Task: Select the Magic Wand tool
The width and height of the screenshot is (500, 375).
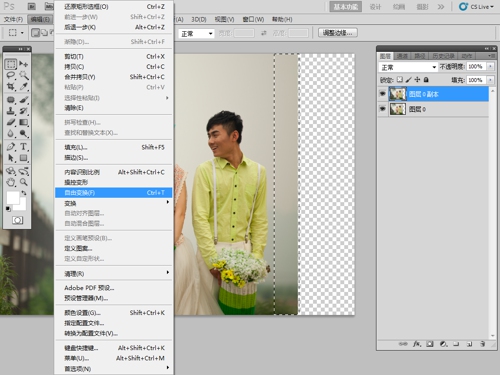Action: tap(23, 75)
